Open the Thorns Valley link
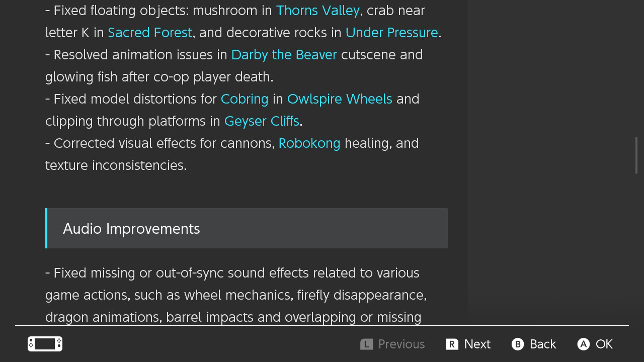 [x=317, y=11]
